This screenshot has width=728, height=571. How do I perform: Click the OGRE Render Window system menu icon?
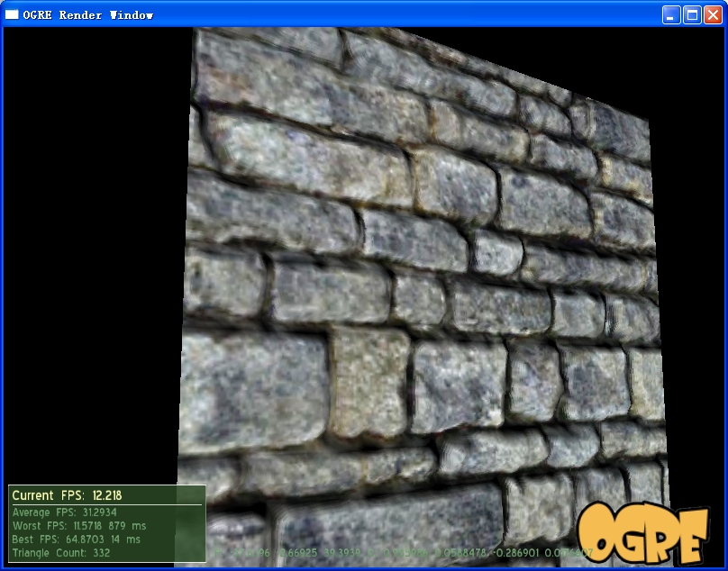click(12, 14)
